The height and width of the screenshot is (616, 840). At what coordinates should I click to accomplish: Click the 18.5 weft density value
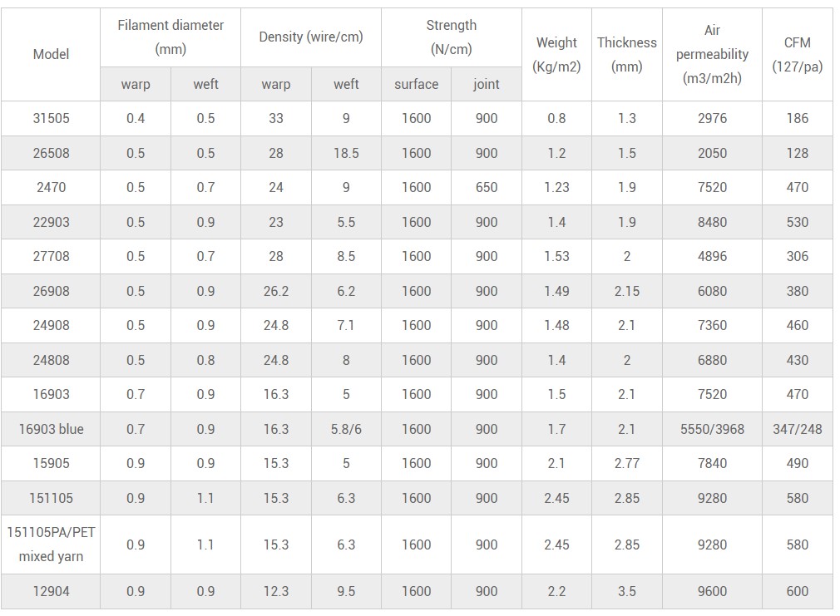coord(346,153)
